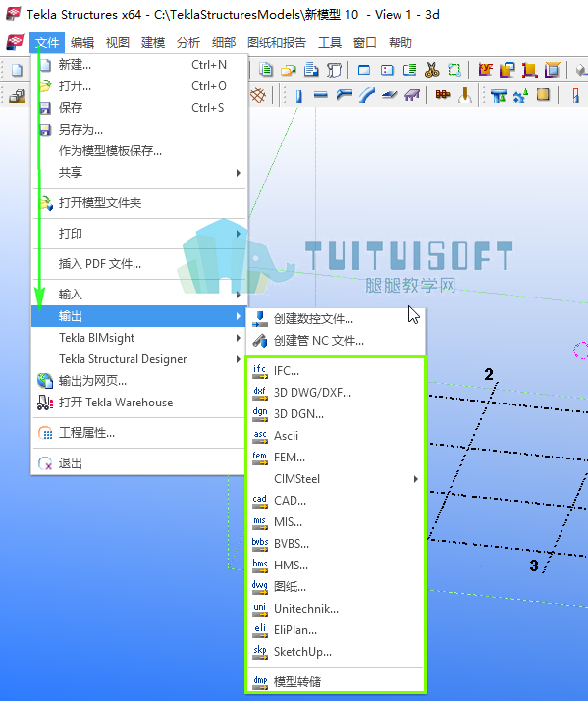Select the weld creation tool icon
This screenshot has width=588, height=701.
point(465,95)
